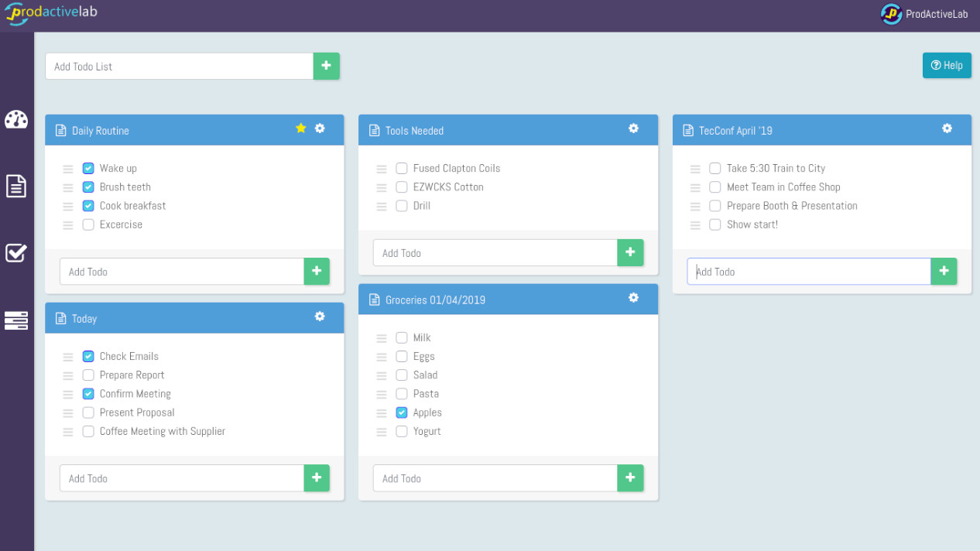The image size is (980, 551).
Task: Click document icon in Today header
Action: 60,319
